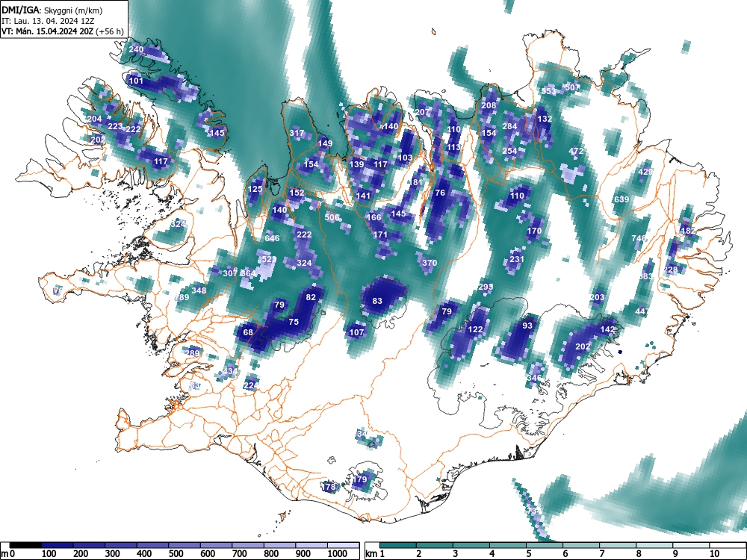Click the visibility value 228 on the map
747x560 pixels.
pos(670,270)
